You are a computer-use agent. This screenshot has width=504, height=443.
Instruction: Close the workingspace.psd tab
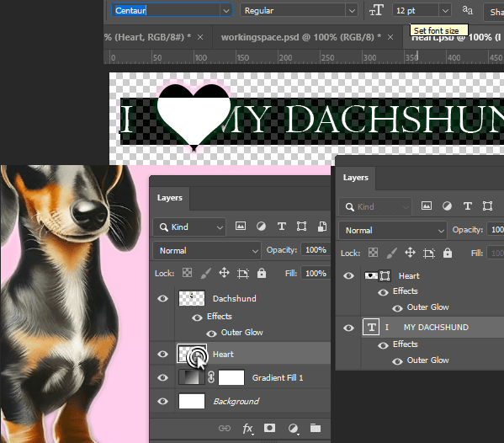click(390, 37)
